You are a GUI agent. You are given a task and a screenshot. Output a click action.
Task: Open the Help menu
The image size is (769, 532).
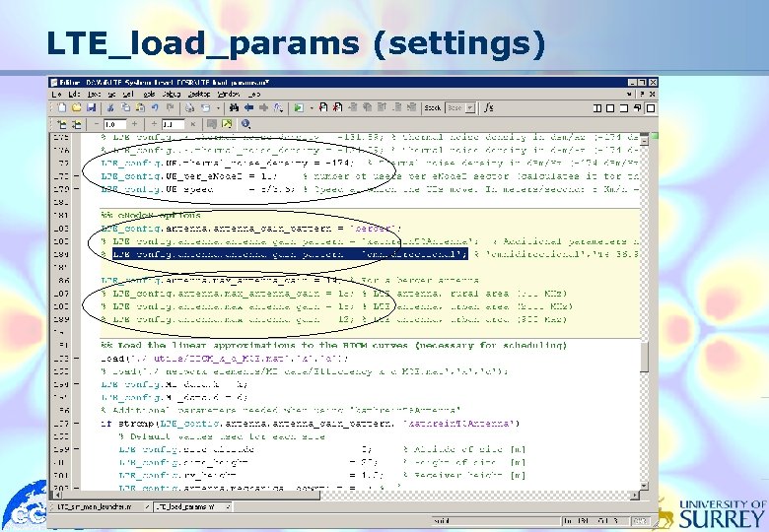(x=254, y=94)
